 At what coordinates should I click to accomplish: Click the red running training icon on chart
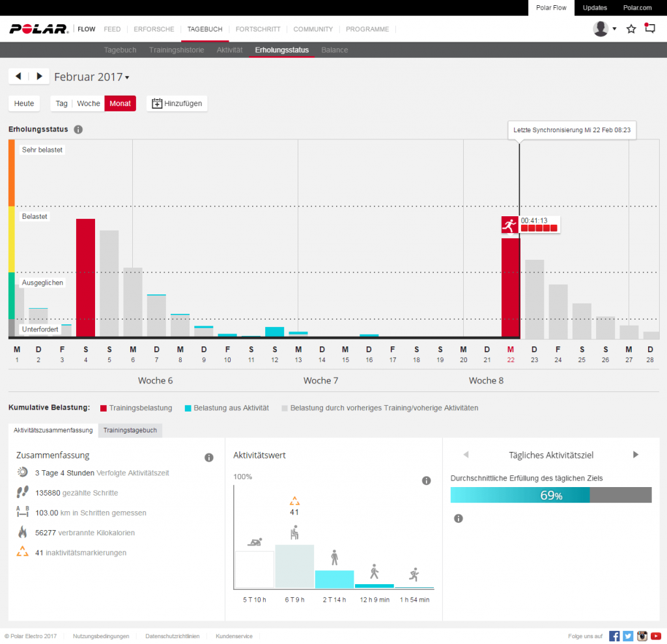[x=509, y=225]
